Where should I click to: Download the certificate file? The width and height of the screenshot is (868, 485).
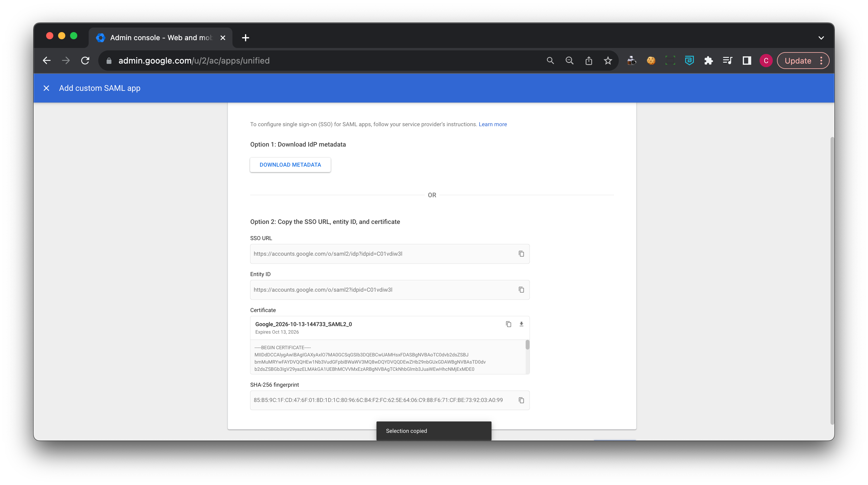[x=521, y=324]
